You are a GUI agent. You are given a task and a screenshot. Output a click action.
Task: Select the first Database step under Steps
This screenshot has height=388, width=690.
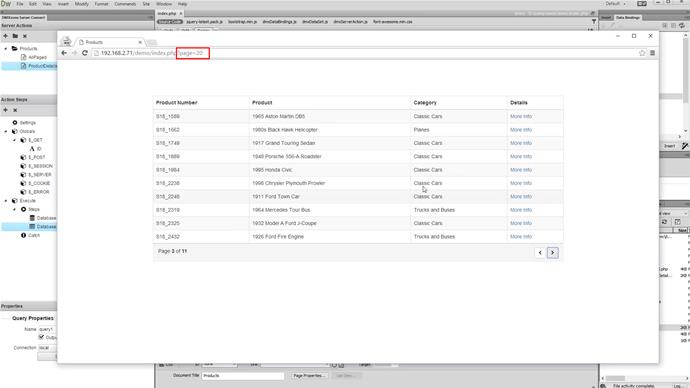click(43, 218)
